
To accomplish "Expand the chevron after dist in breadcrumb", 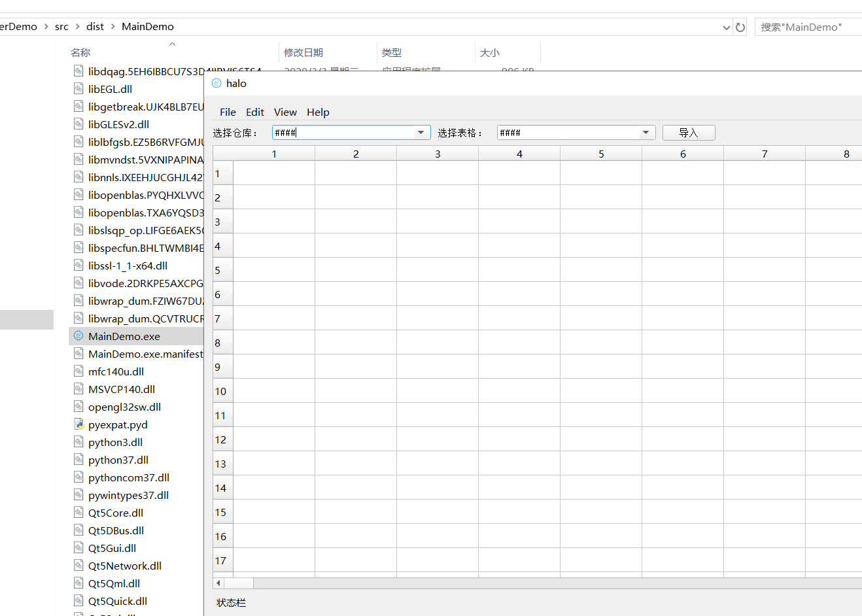I will (112, 27).
